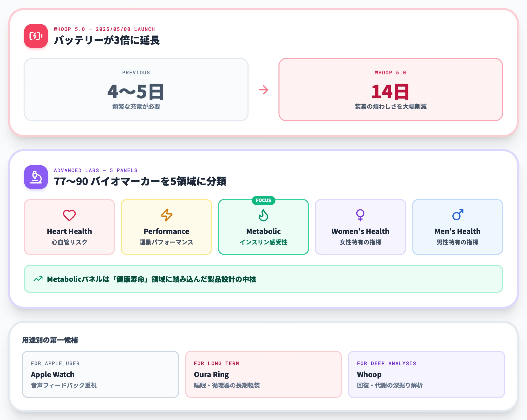
Task: Click text 女性特有の指標
Action: click(x=360, y=242)
